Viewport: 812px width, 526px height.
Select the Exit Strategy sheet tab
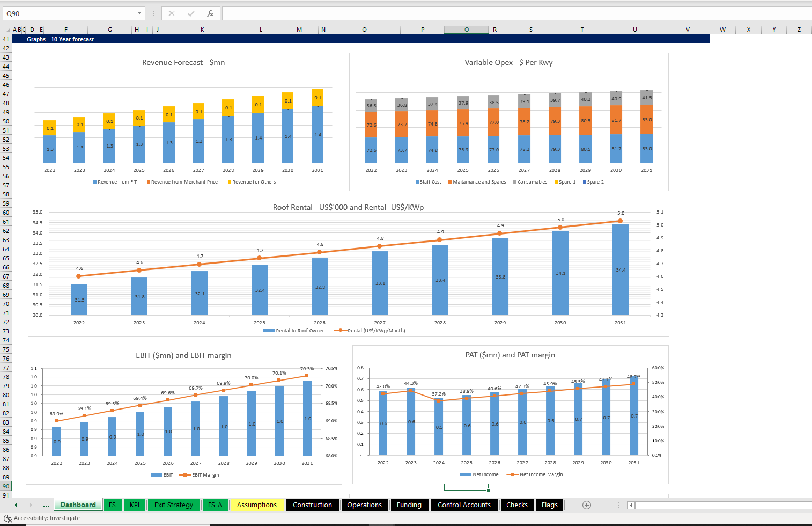174,505
